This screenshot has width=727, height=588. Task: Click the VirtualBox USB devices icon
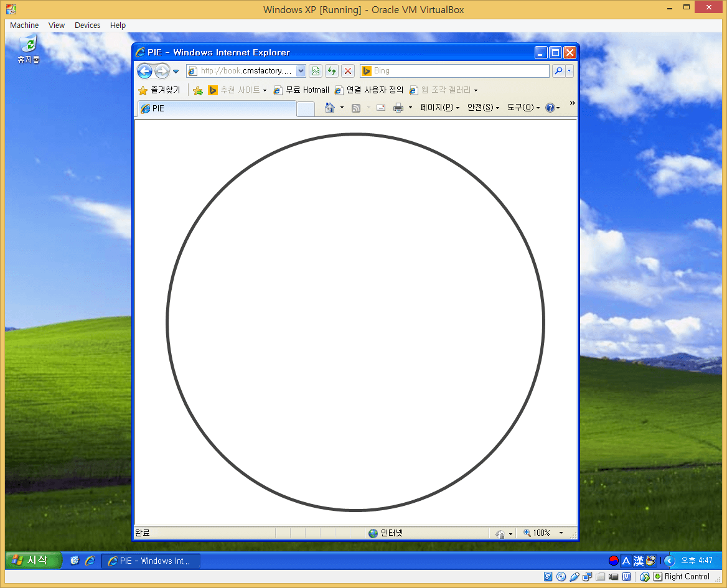click(x=574, y=577)
